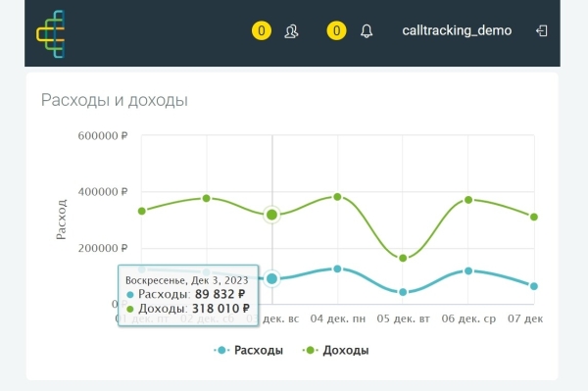
Task: Open the users icon in header
Action: (291, 31)
